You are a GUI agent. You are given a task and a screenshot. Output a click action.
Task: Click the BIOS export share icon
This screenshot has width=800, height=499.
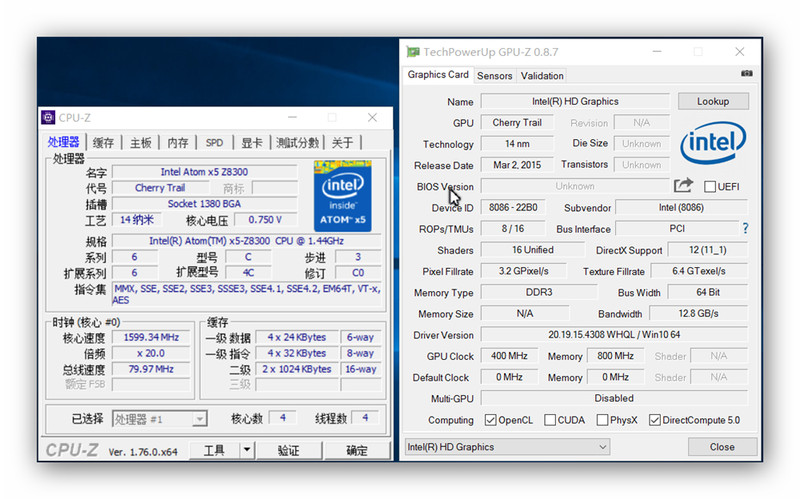(x=683, y=185)
